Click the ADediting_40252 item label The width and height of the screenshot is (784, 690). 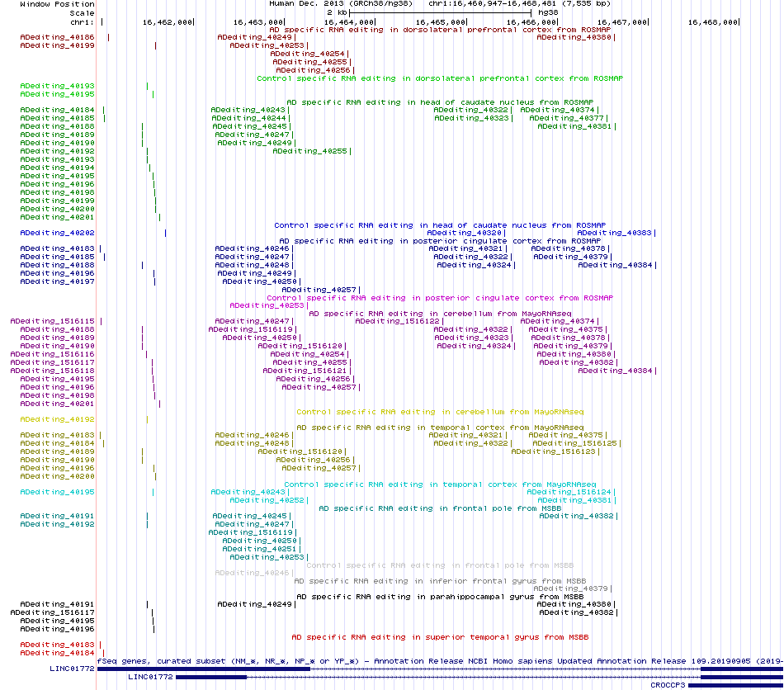(x=267, y=500)
